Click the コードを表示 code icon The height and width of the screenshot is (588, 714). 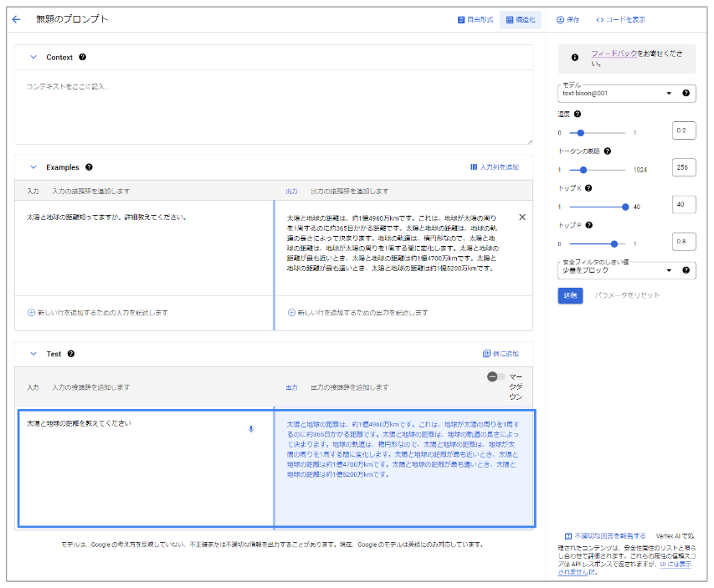(600, 20)
